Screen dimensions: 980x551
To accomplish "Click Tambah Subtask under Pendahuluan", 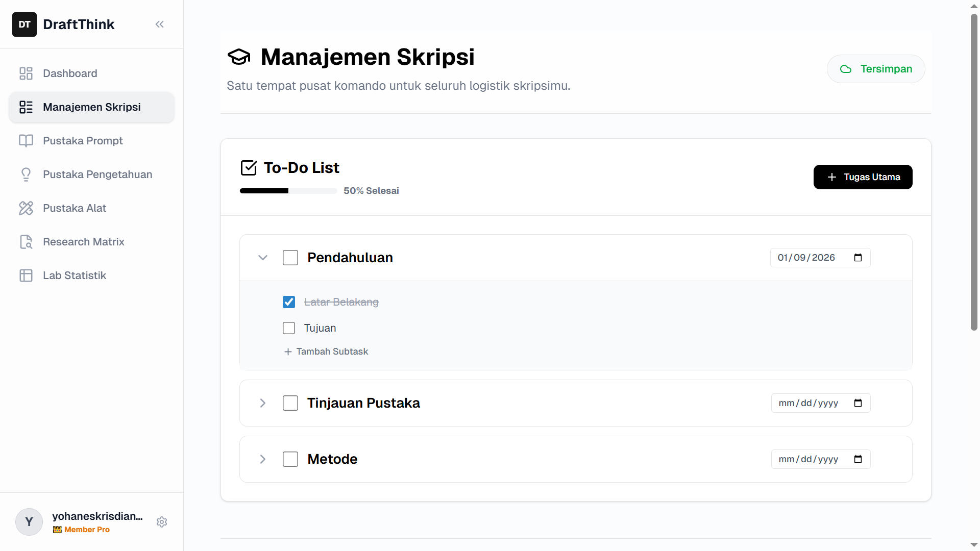I will [326, 352].
